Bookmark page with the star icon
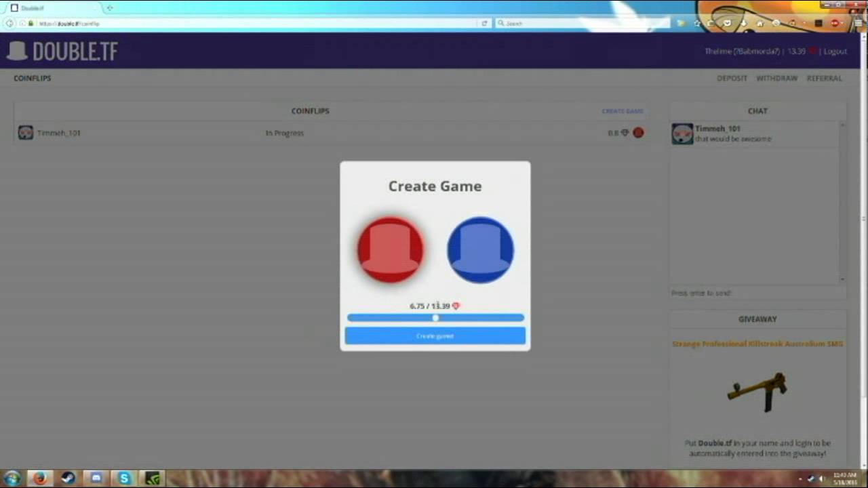Screen dimensions: 868x488 696,23
